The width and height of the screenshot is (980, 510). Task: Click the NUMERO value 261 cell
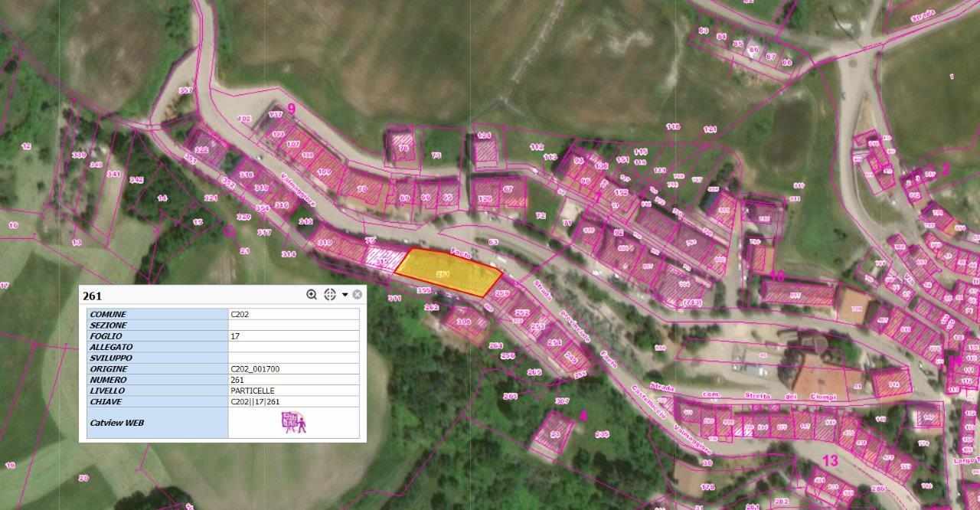293,380
